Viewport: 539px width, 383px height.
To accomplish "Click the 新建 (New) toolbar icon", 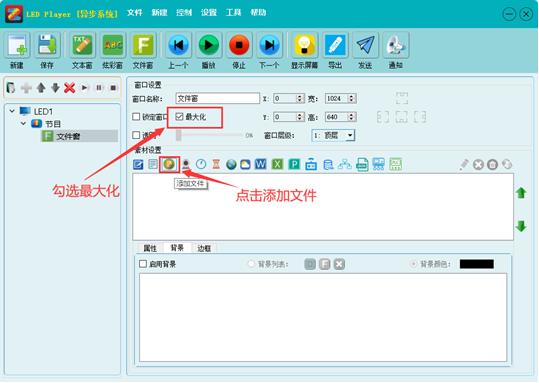I will (17, 45).
